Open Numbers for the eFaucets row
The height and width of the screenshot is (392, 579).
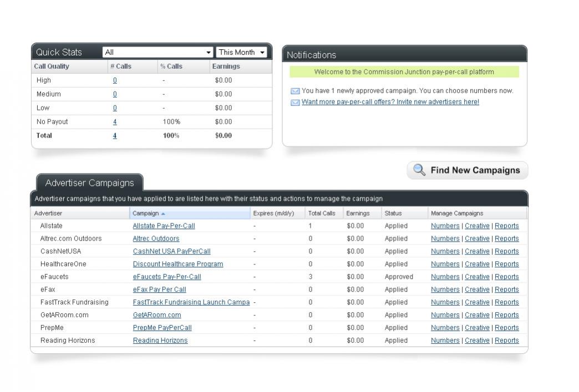(445, 277)
